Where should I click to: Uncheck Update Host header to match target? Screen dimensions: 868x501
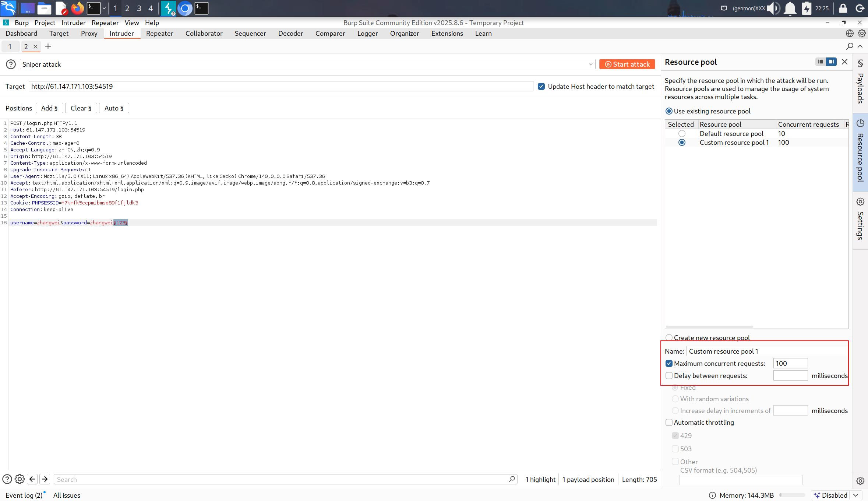(x=541, y=87)
